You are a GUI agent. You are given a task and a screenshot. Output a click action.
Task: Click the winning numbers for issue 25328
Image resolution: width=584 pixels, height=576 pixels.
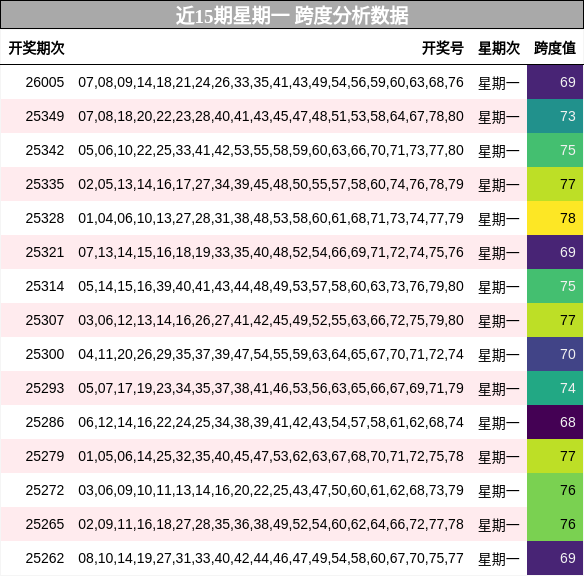click(271, 218)
